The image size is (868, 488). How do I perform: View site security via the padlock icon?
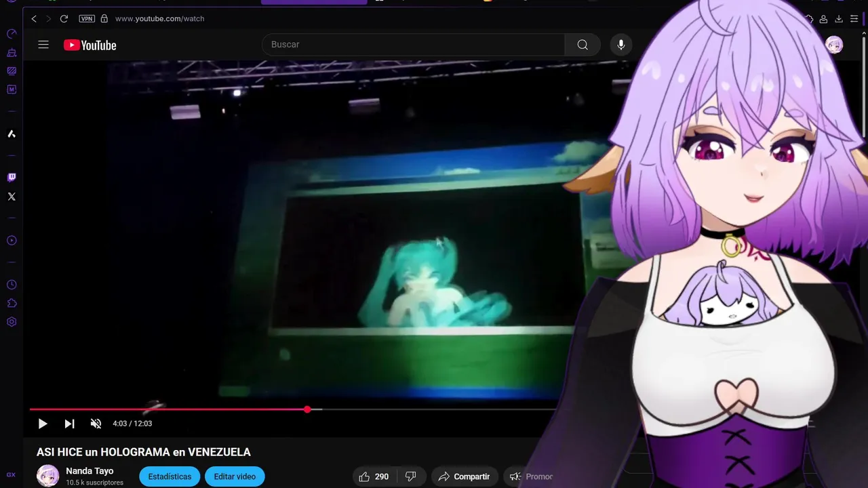(x=104, y=19)
